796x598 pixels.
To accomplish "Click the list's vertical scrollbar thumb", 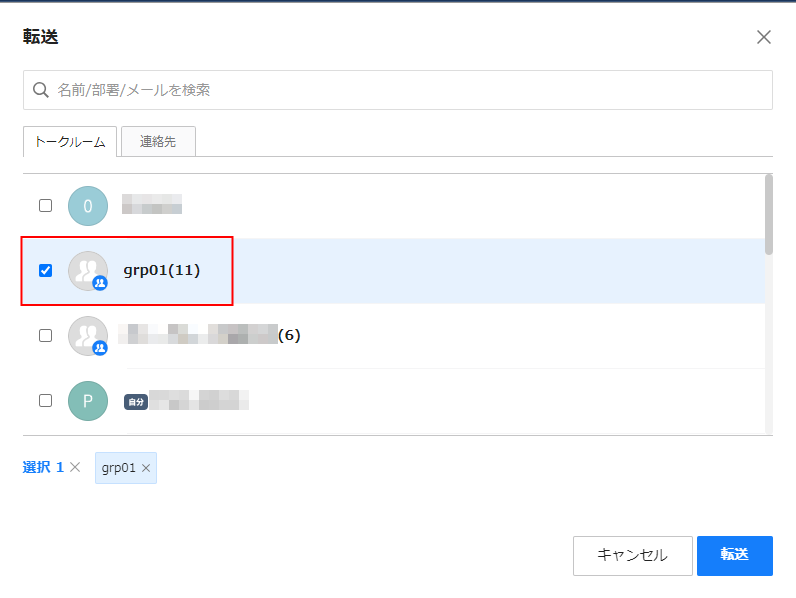I will pos(768,214).
